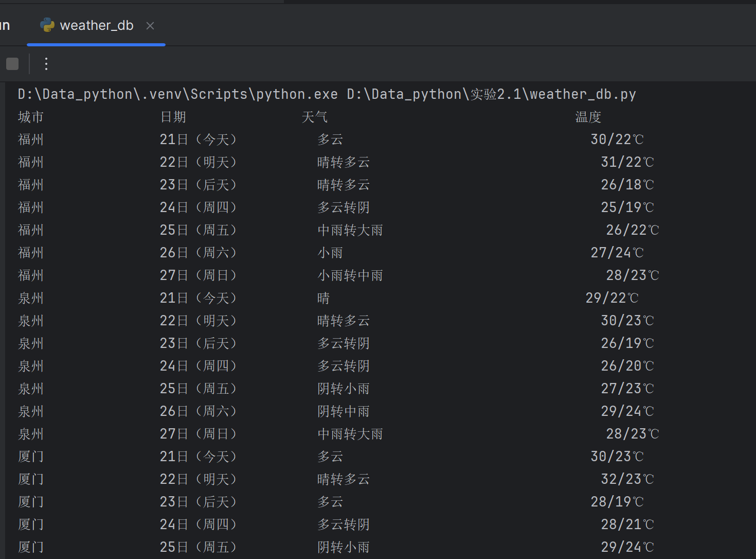The image size is (756, 559).
Task: Open the more actions vertical dots menu
Action: (x=46, y=64)
